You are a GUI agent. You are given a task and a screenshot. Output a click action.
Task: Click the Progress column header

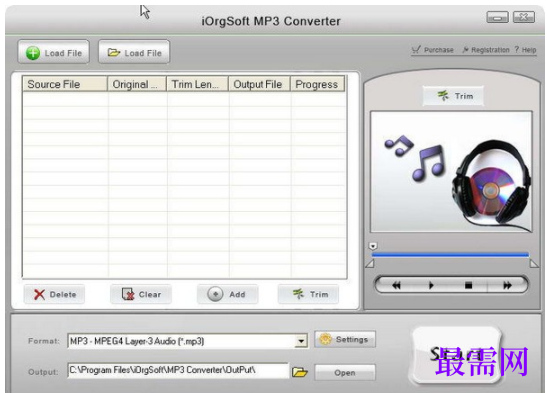click(317, 84)
